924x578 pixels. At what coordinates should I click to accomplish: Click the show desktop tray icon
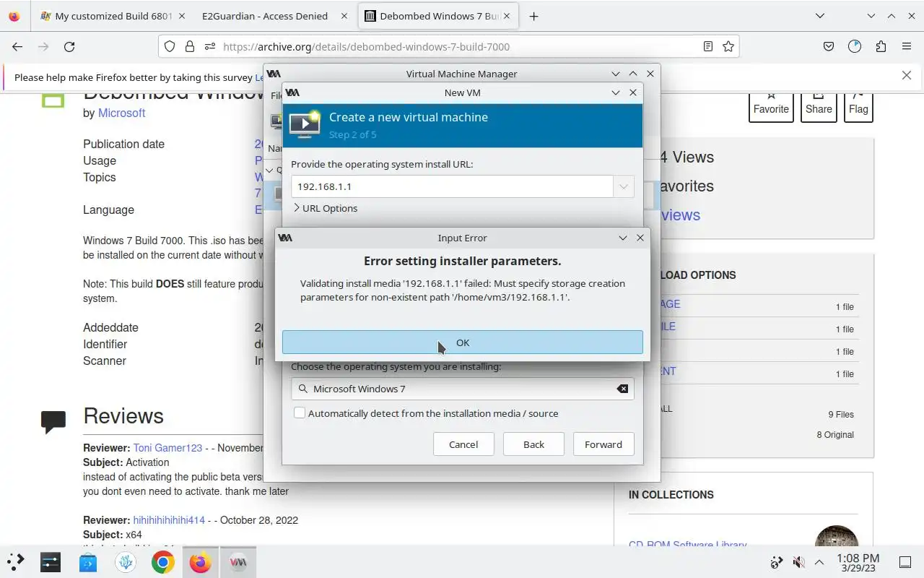tap(905, 562)
